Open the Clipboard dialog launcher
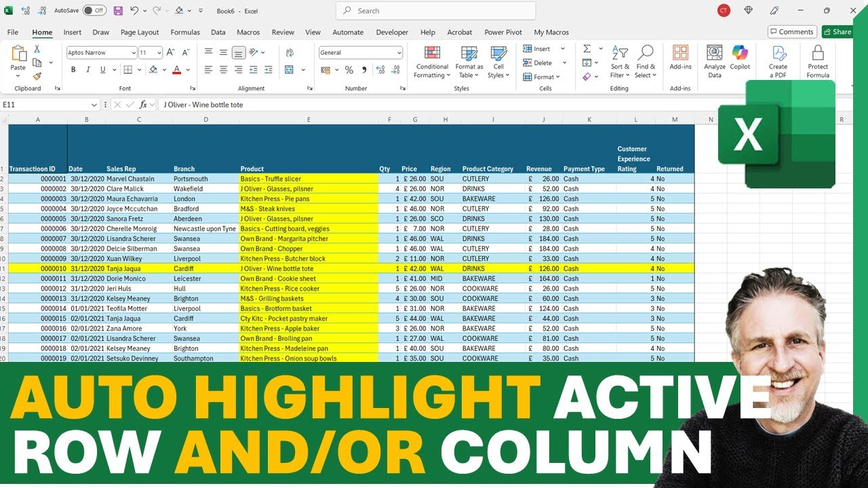Screen dimensions: 868x488 57,89
